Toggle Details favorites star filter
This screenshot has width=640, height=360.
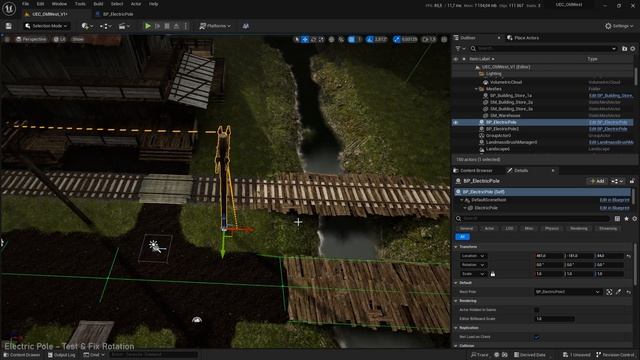point(626,219)
